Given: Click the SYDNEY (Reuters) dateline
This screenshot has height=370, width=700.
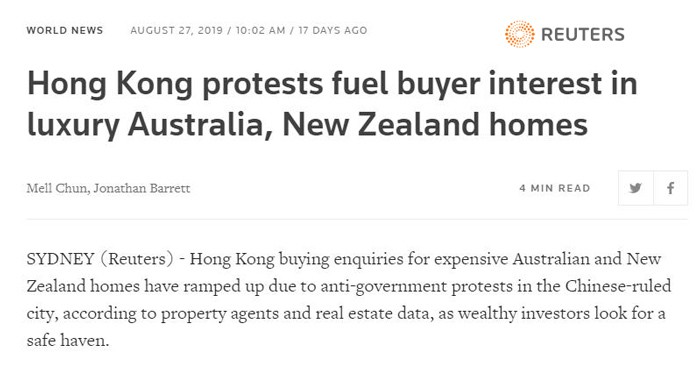Looking at the screenshot, I should click(x=100, y=259).
